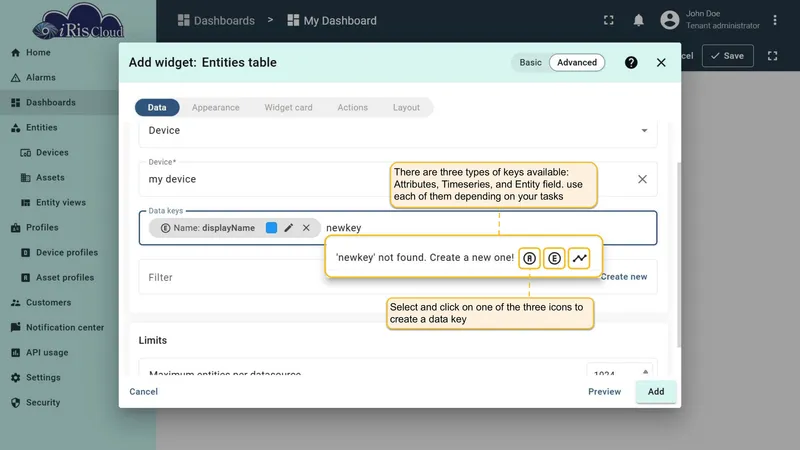The height and width of the screenshot is (450, 800).
Task: Open Notification center in the sidebar
Action: tap(59, 328)
